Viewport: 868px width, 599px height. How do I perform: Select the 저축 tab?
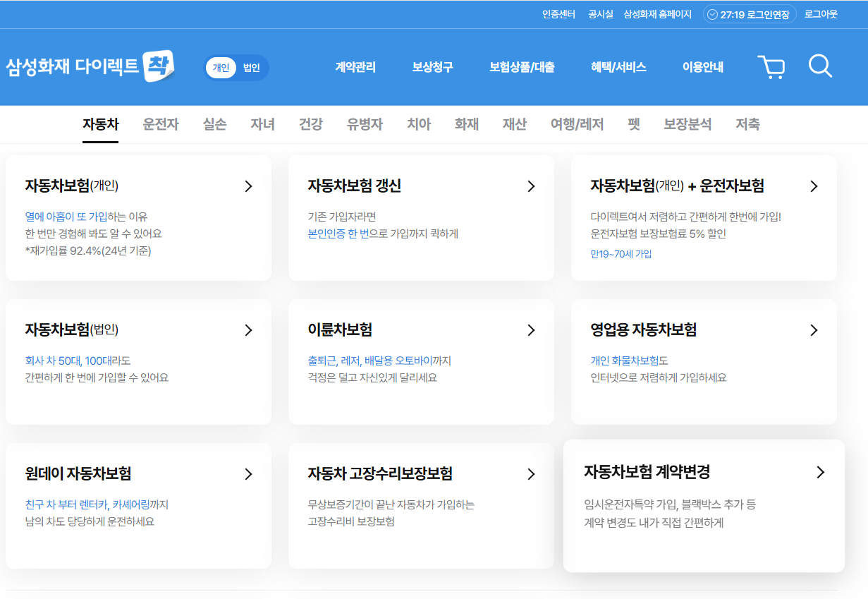[747, 125]
